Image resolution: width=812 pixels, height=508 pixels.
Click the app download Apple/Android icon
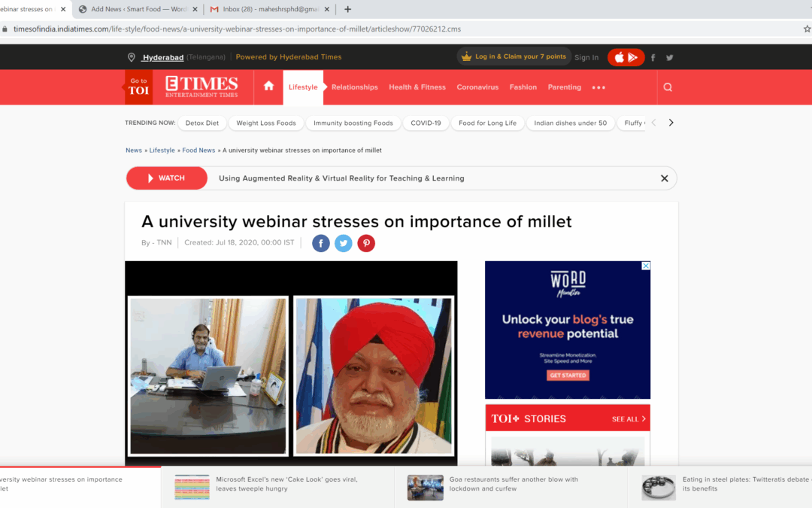(626, 57)
